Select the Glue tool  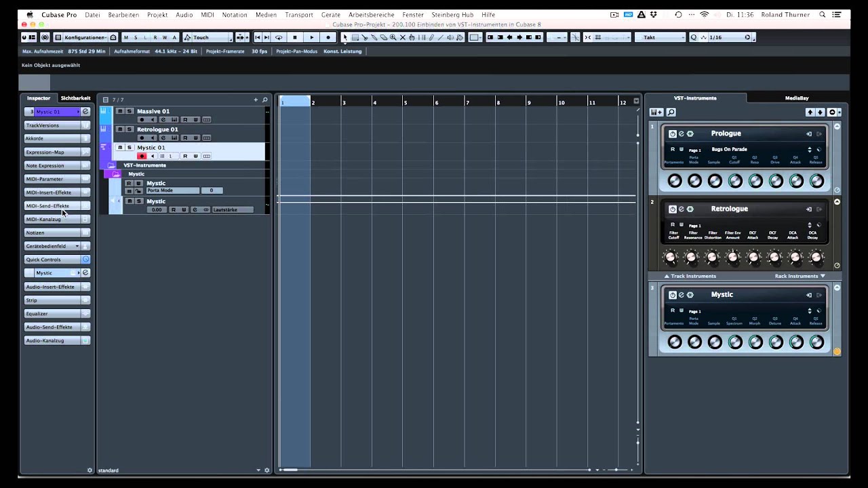[374, 37]
